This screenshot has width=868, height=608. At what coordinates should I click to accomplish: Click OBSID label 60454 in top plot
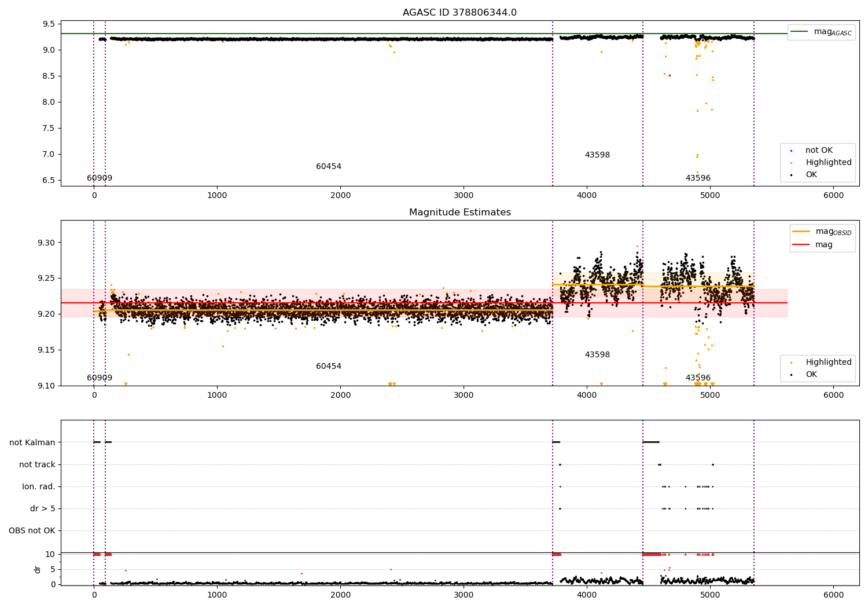click(x=329, y=167)
